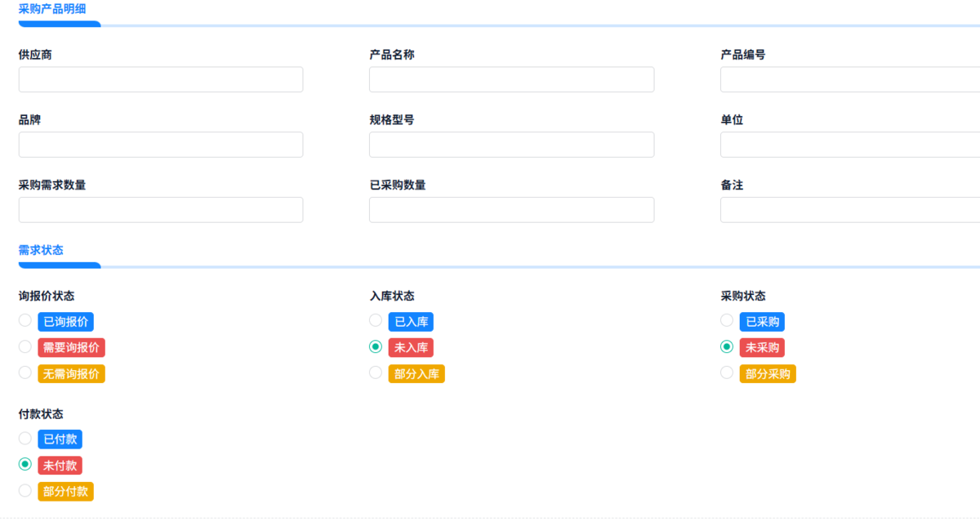Select the 无需询报价 radio button
Image resolution: width=980 pixels, height=522 pixels.
pyautogui.click(x=25, y=373)
